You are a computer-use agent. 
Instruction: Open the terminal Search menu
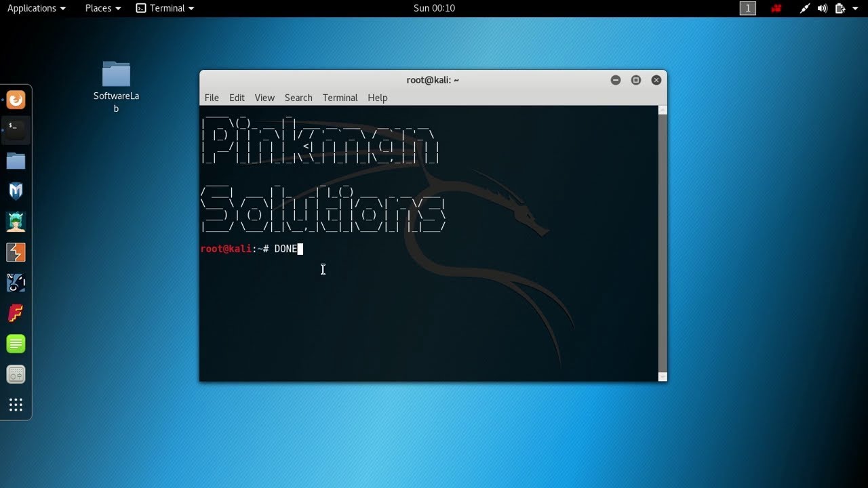(x=298, y=98)
